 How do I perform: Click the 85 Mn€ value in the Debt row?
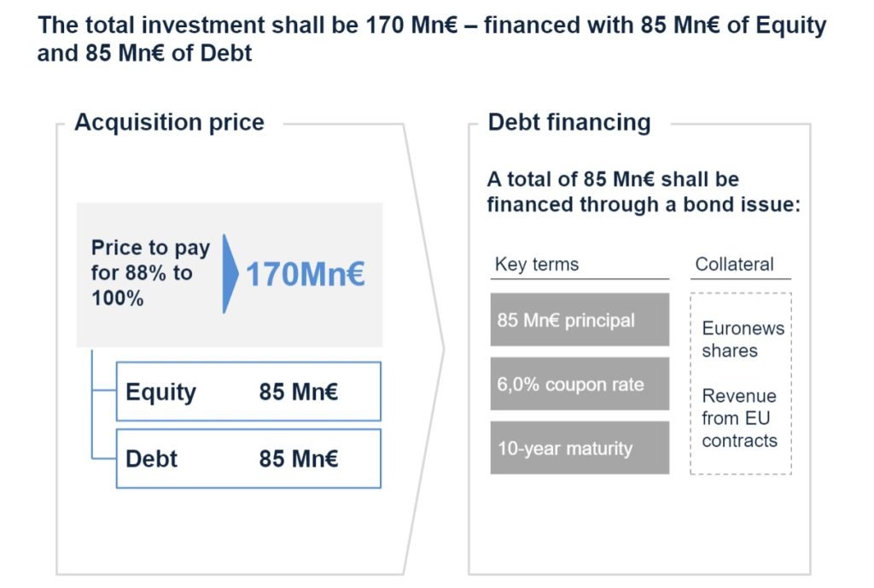[299, 458]
